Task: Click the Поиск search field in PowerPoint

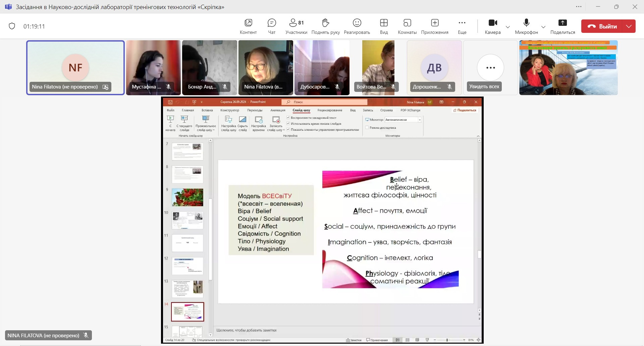Action: tap(325, 102)
